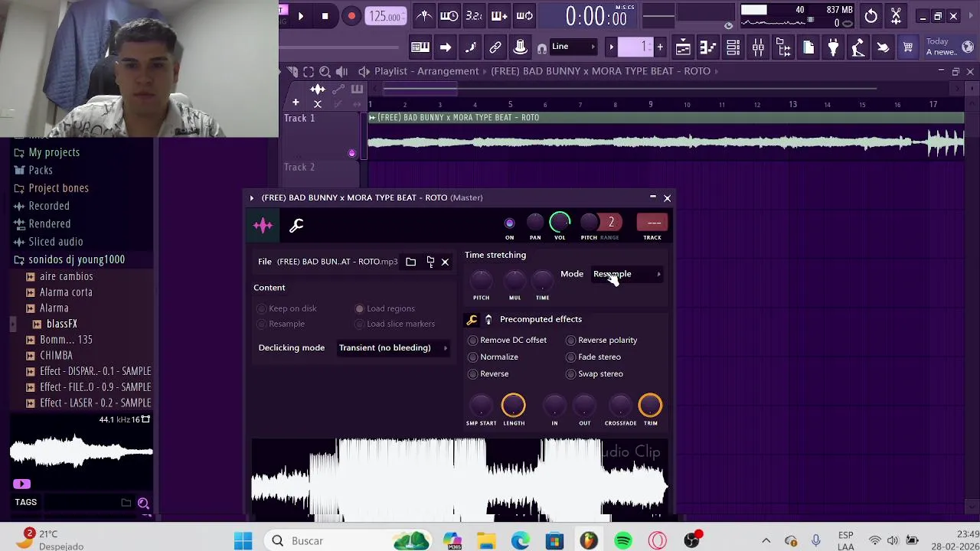Open the sample folder tree icon
The image size is (980, 551).
pos(430,262)
